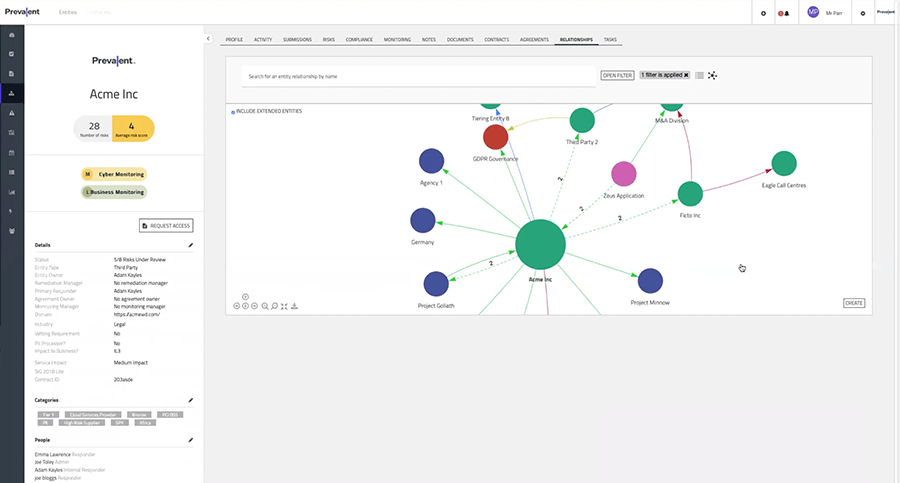Select the Relationships tab
Screen dimensions: 900x483
[576, 40]
